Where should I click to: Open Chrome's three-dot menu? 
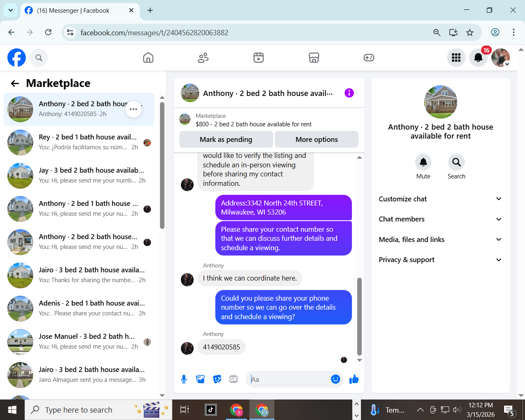click(x=514, y=32)
